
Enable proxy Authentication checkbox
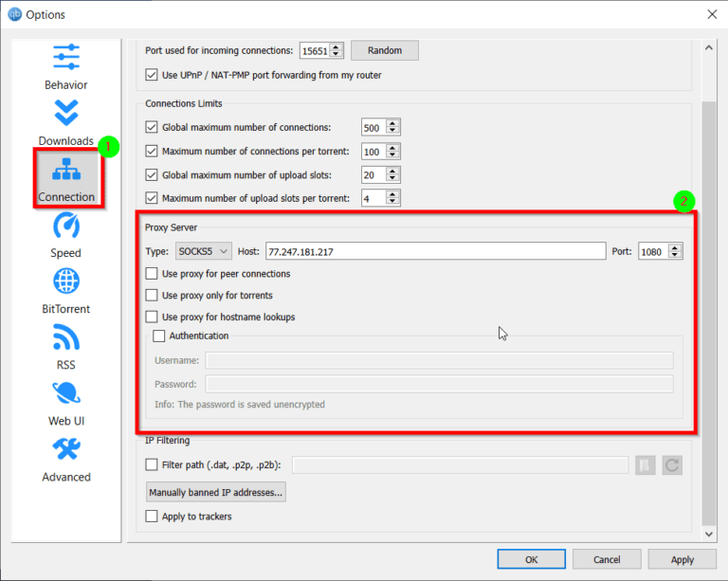(x=159, y=336)
